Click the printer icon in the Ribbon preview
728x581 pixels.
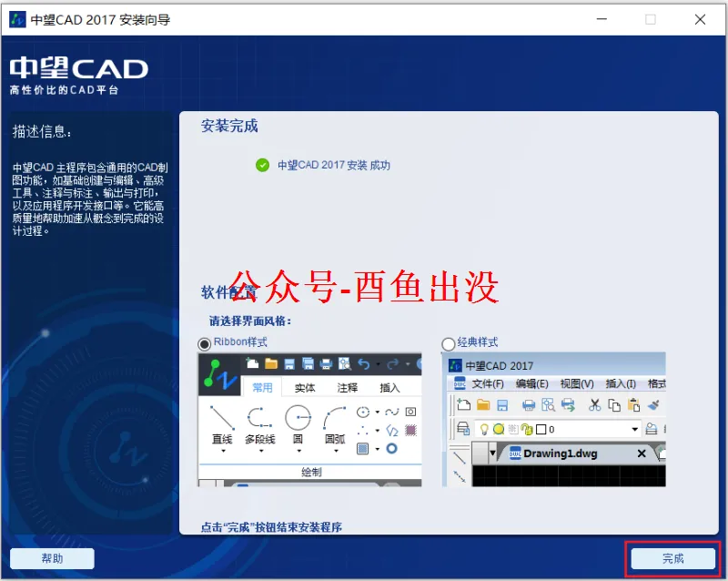[326, 364]
